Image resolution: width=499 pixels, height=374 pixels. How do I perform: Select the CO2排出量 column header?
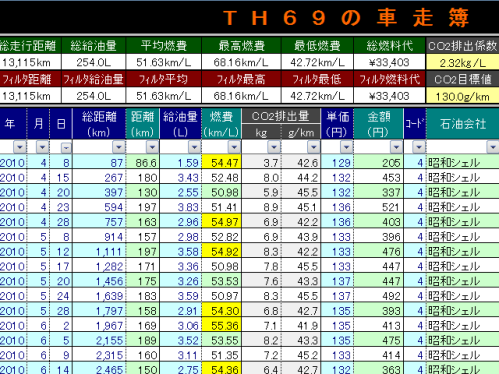(x=281, y=116)
